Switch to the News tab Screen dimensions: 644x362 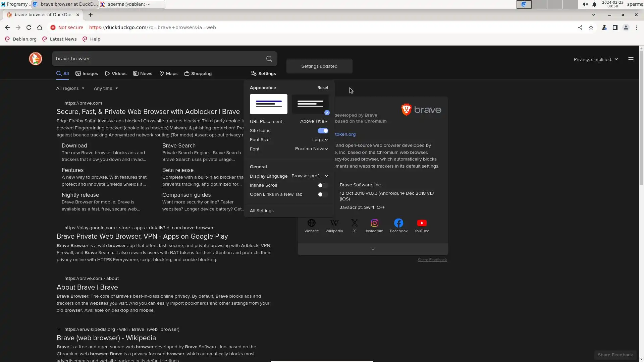point(143,74)
